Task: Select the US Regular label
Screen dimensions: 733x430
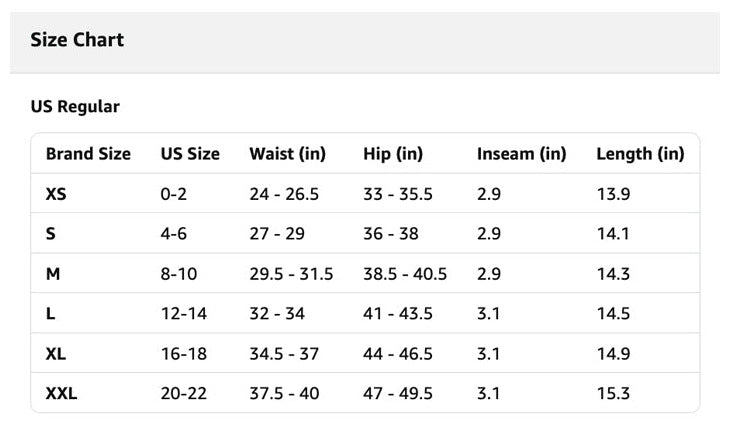Action: (75, 107)
